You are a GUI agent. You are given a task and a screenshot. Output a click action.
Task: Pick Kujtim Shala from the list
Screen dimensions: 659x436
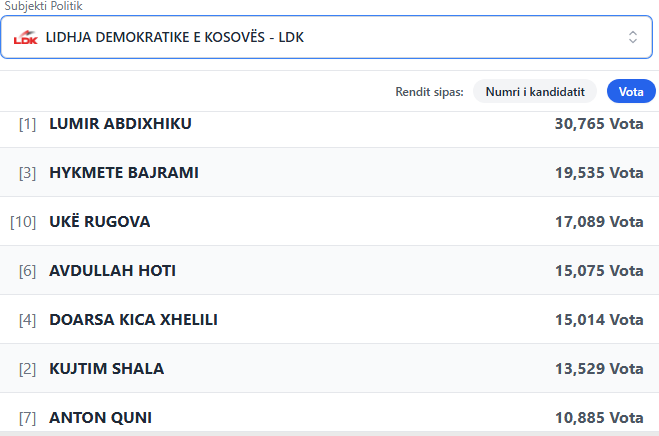106,369
